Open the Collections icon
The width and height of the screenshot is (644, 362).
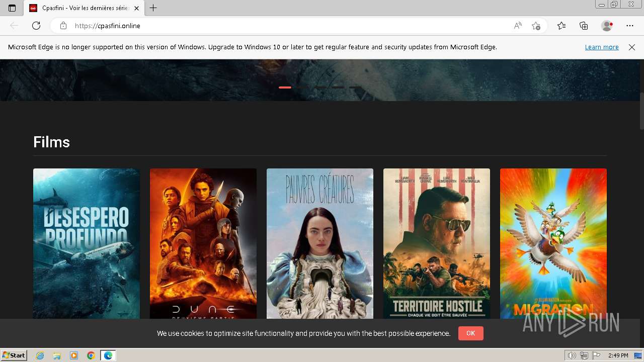click(x=584, y=26)
